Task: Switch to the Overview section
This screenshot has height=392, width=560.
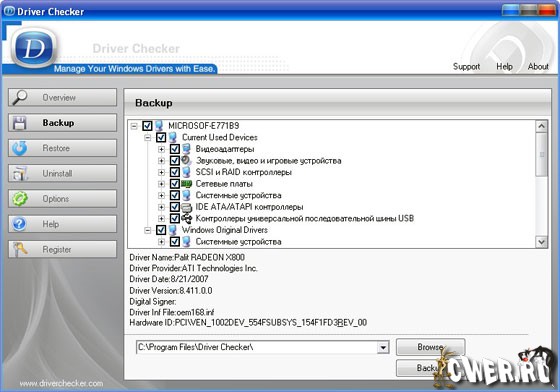Action: click(x=62, y=97)
